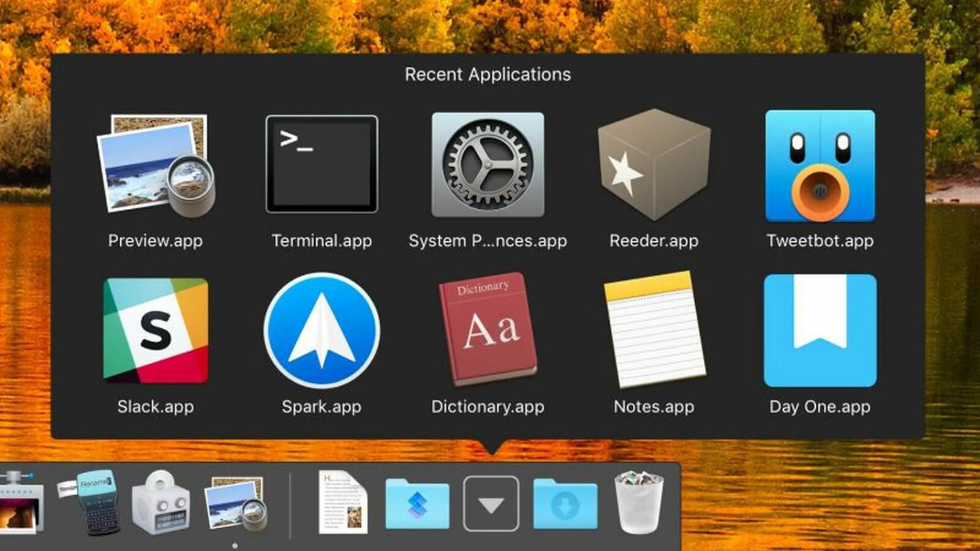Image resolution: width=980 pixels, height=551 pixels.
Task: Open the Downloads folder in the Dock
Action: pos(565,503)
